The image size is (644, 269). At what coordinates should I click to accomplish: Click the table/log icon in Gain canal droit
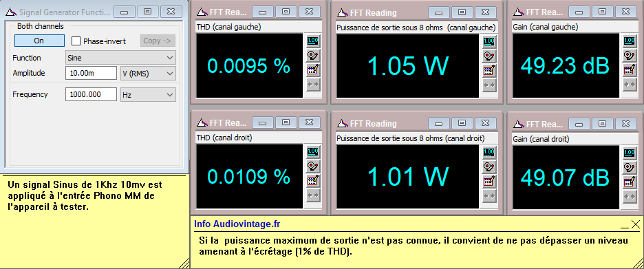(630, 181)
